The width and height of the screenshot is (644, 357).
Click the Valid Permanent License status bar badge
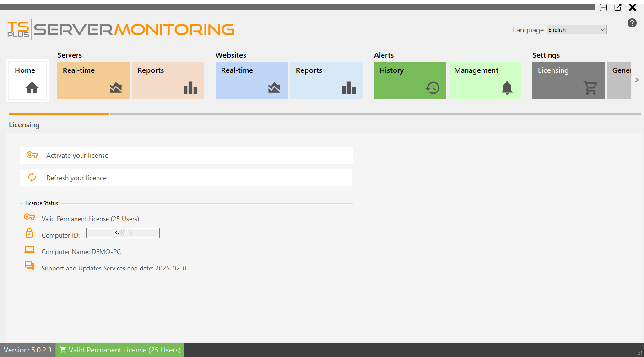click(x=119, y=350)
